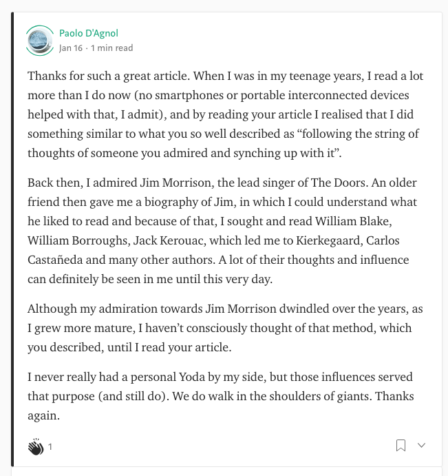The height and width of the screenshot is (476, 448).
Task: Open the chevron menu beside the bookmark
Action: click(x=421, y=445)
